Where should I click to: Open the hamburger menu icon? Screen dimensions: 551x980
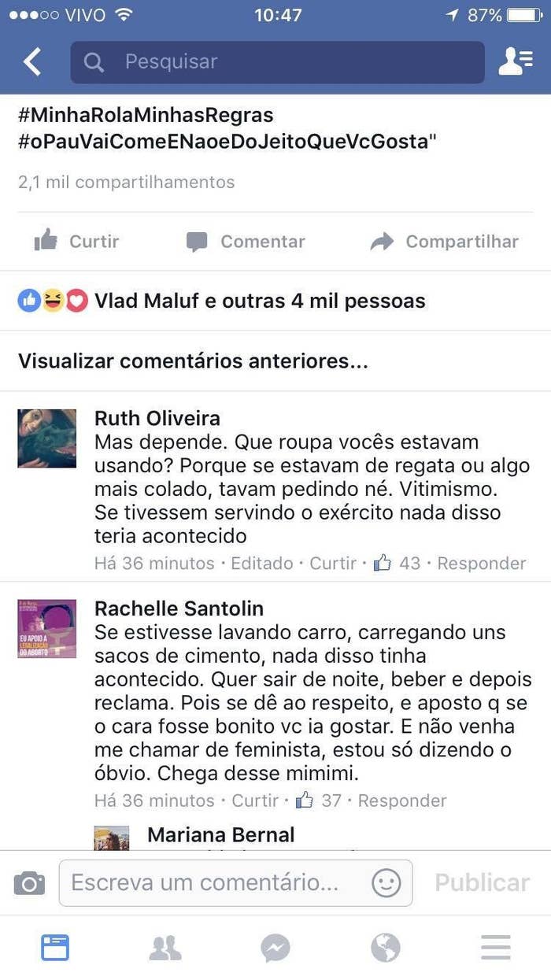tap(496, 948)
